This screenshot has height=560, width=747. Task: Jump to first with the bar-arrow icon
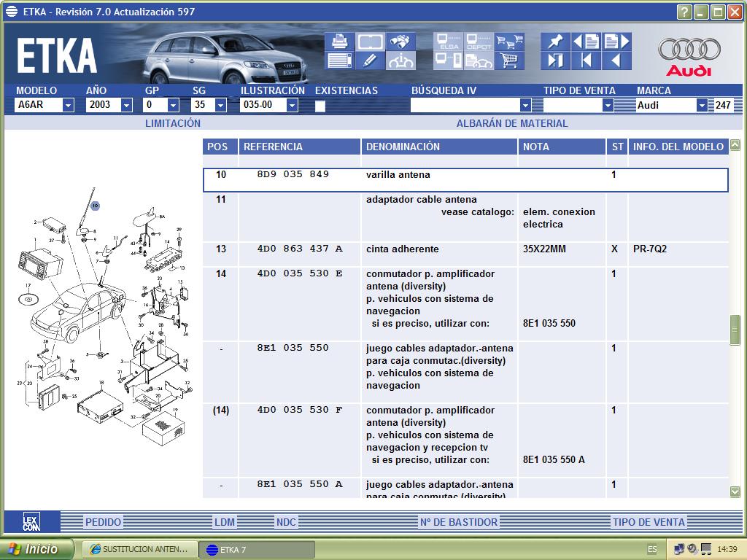[586, 61]
